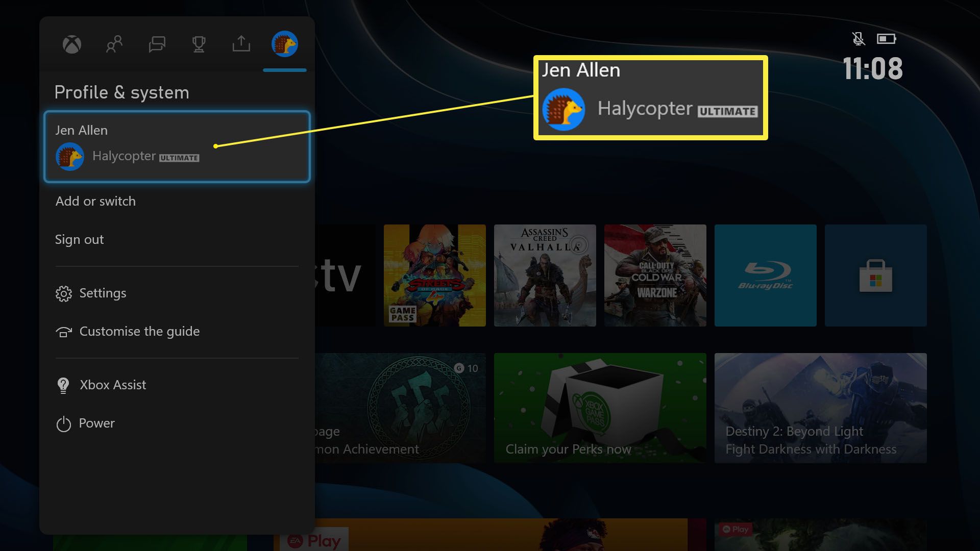Launch Assassin's Creed Valhalla tile

pyautogui.click(x=545, y=275)
